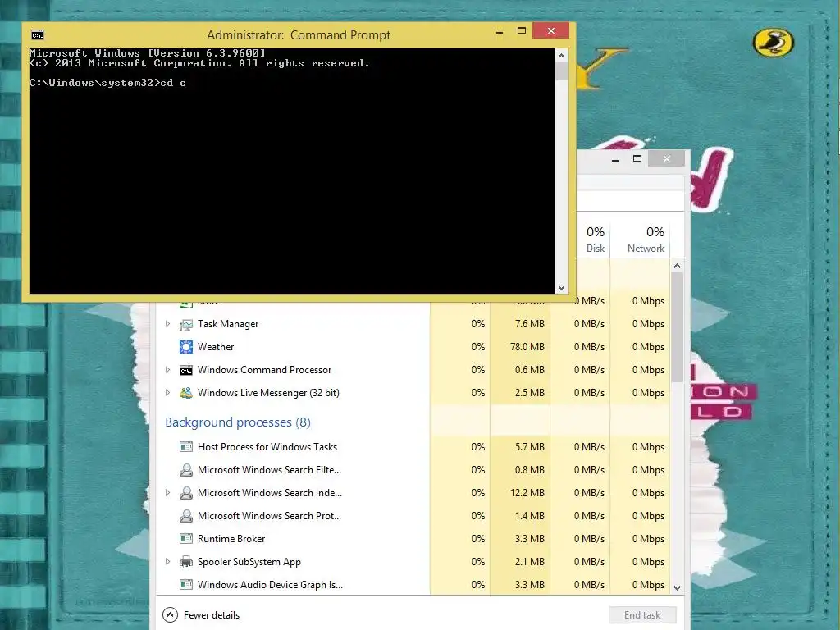The width and height of the screenshot is (840, 630).
Task: Minimize the Command Prompt window
Action: coord(500,32)
